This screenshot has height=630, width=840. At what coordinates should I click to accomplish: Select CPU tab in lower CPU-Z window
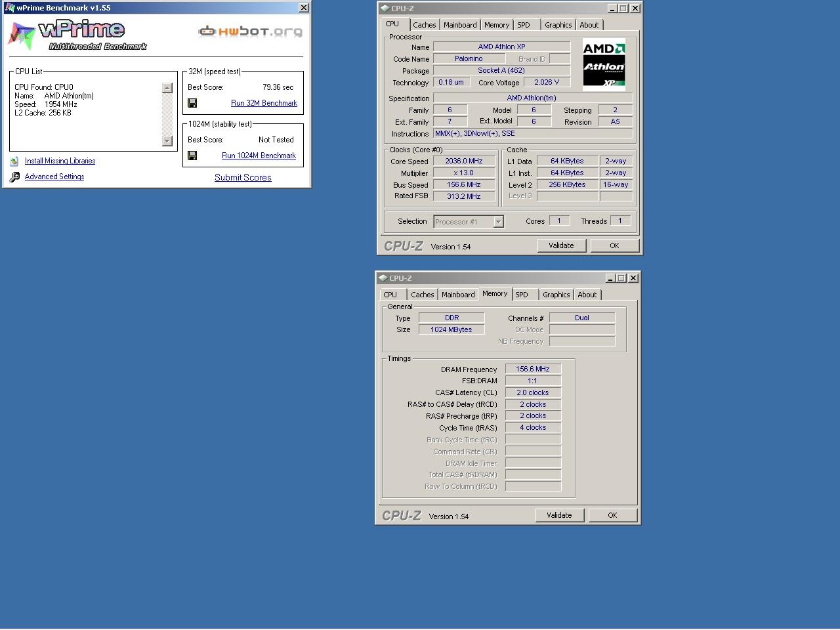(x=390, y=295)
